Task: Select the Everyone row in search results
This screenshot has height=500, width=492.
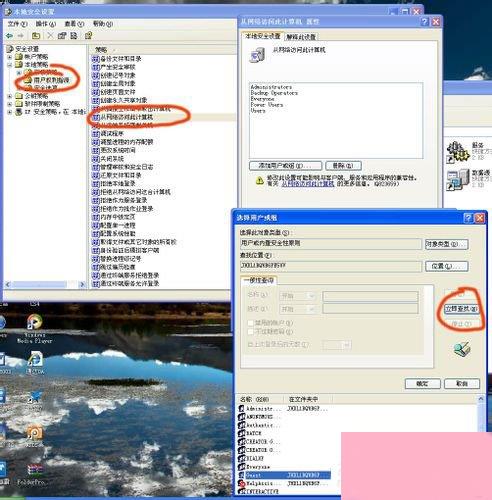Action: click(258, 467)
